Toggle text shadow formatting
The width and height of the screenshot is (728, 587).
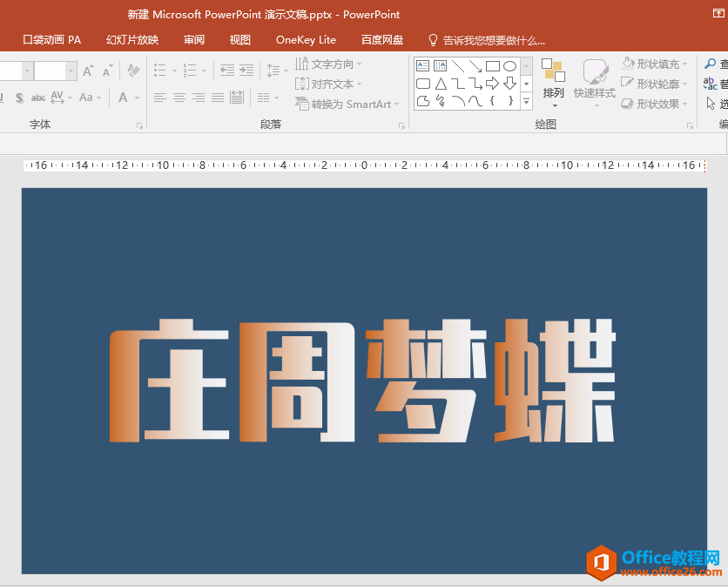pos(19,98)
